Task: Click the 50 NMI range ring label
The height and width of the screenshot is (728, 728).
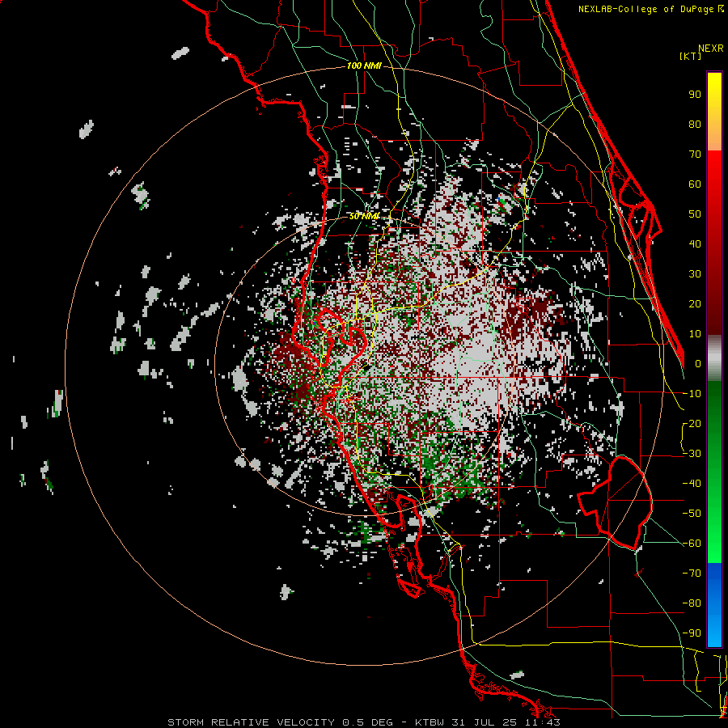Action: (363, 216)
